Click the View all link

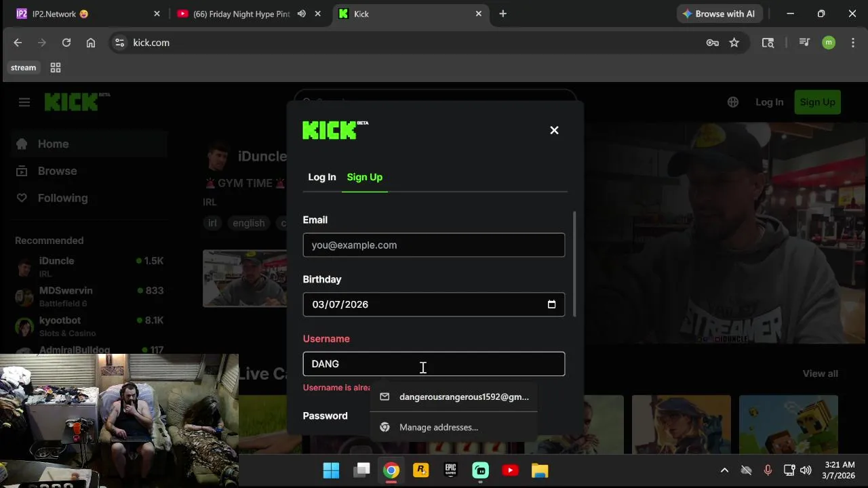coord(820,373)
